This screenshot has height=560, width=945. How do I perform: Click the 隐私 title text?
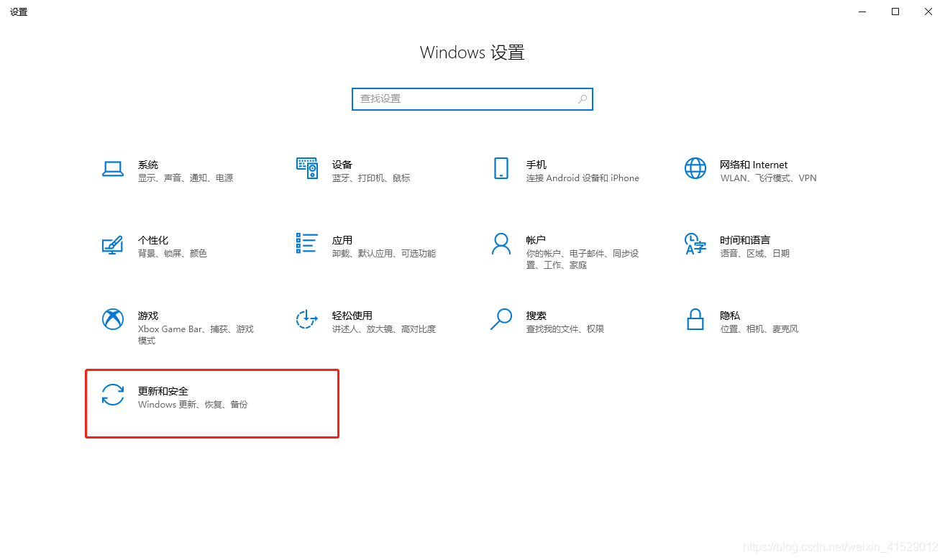click(x=730, y=316)
